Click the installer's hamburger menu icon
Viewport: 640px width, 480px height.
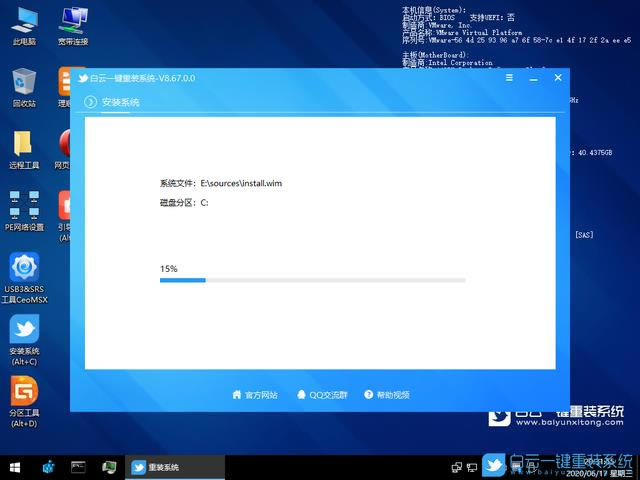(x=510, y=77)
